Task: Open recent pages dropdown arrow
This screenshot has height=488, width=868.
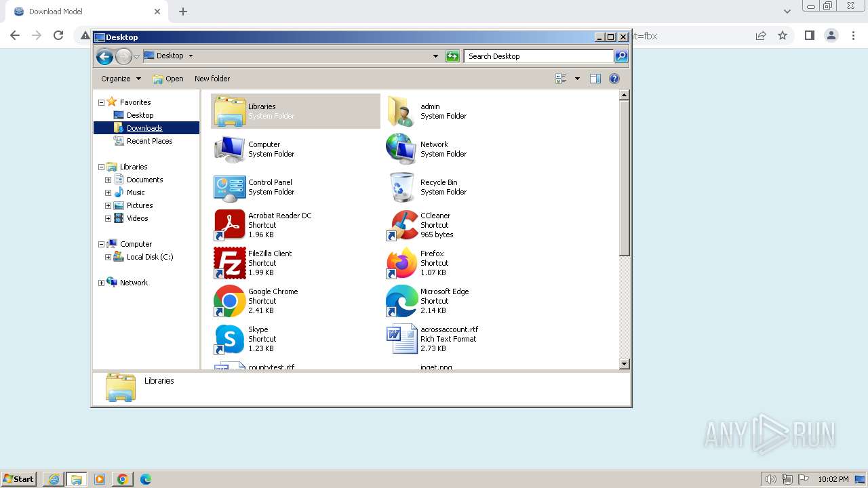Action: pyautogui.click(x=136, y=56)
